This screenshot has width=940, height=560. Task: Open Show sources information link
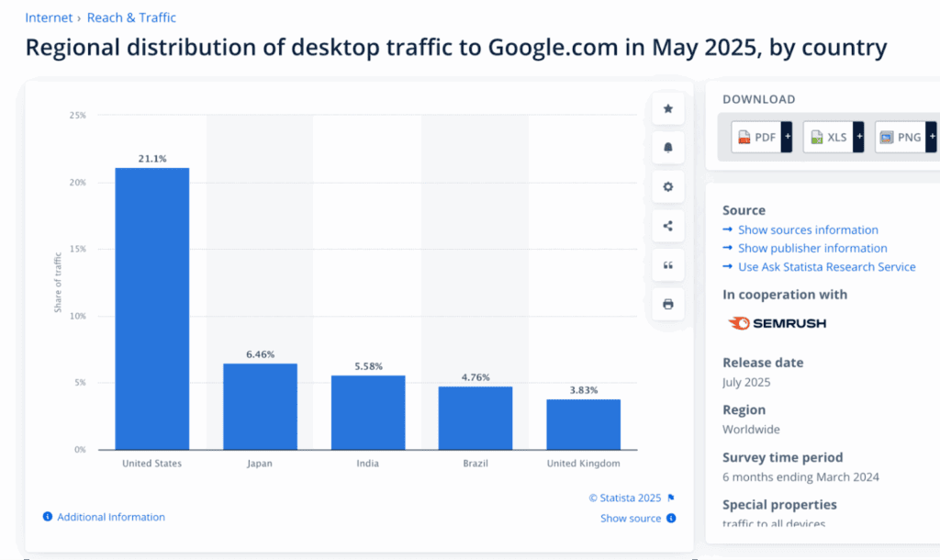pyautogui.click(x=808, y=230)
